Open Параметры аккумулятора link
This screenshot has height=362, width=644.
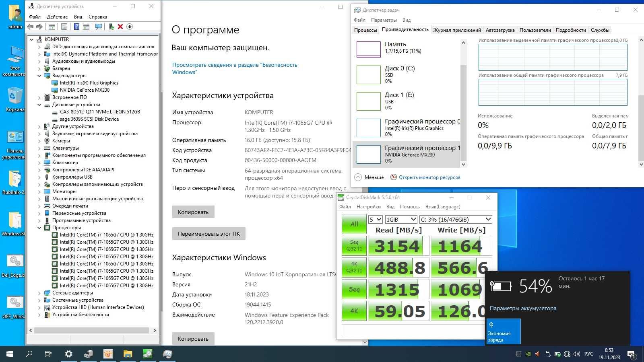[523, 309]
